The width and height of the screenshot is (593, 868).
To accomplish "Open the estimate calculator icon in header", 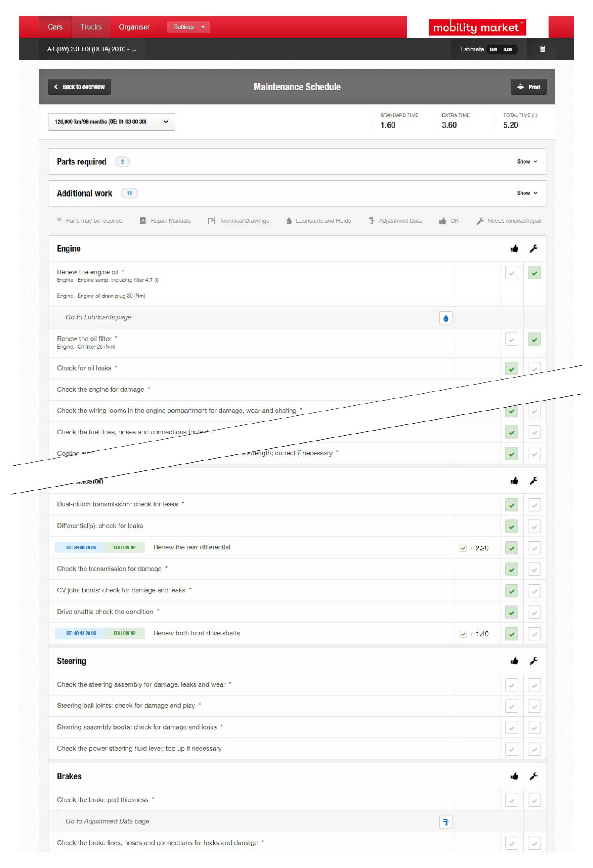I will point(542,49).
